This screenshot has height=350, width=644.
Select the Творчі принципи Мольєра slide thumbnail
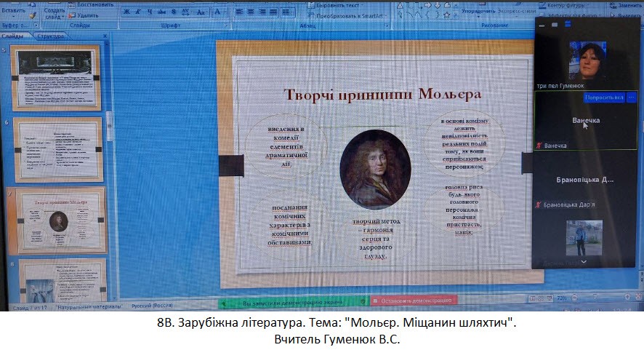pyautogui.click(x=56, y=220)
